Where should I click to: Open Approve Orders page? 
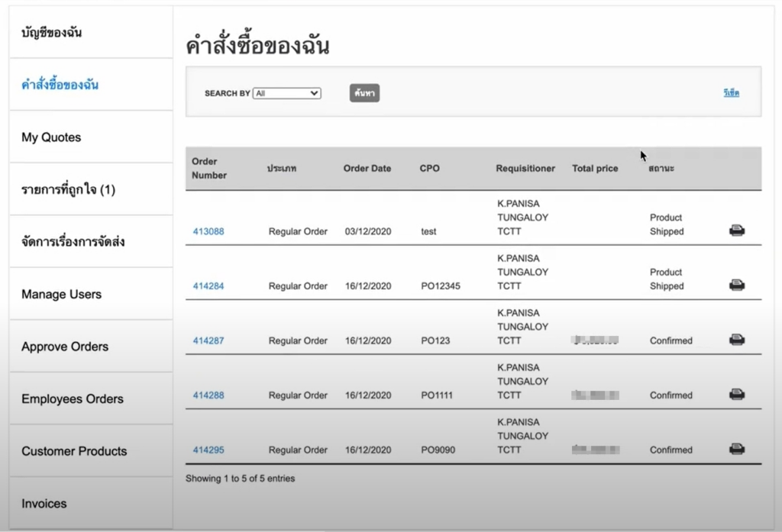(x=65, y=347)
